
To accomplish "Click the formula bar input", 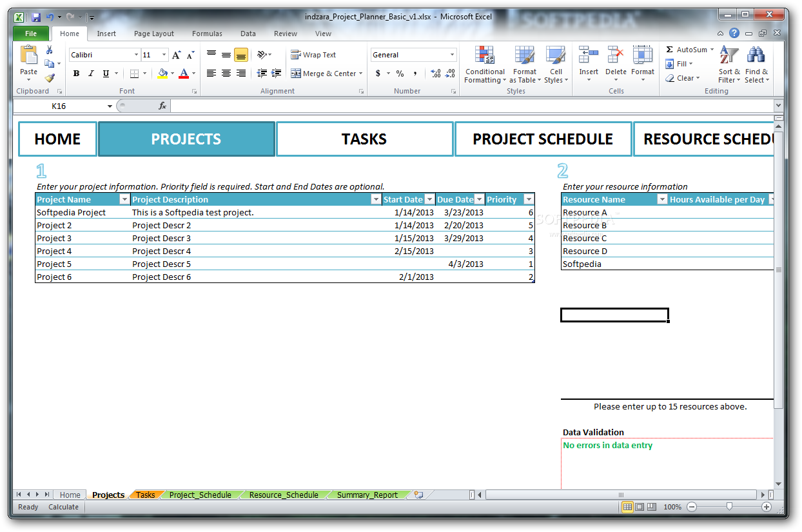I will 471,106.
